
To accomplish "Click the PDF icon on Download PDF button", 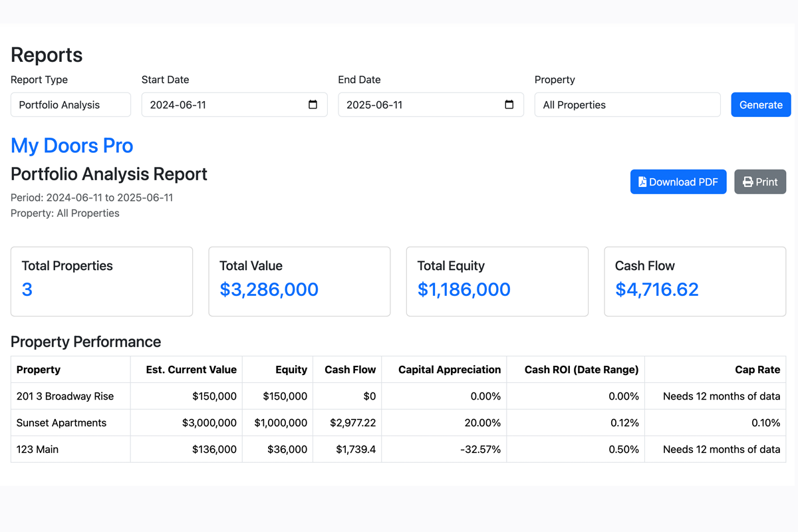I will pos(642,182).
